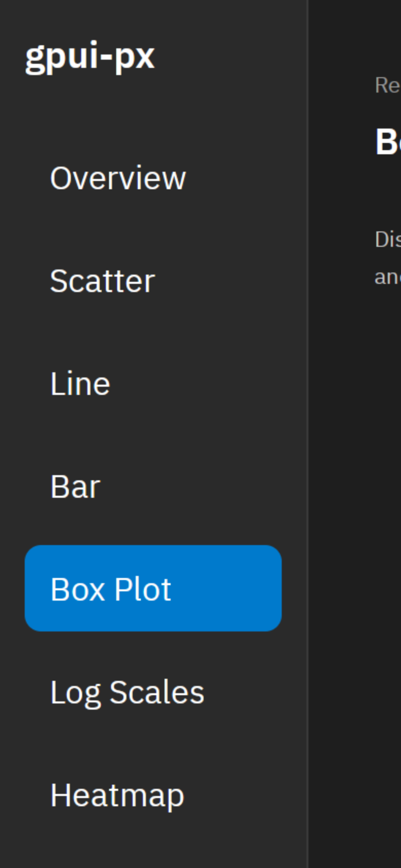Pick the 'Heatmap' entry at the sidebar bottom
The width and height of the screenshot is (401, 868).
pos(117,796)
